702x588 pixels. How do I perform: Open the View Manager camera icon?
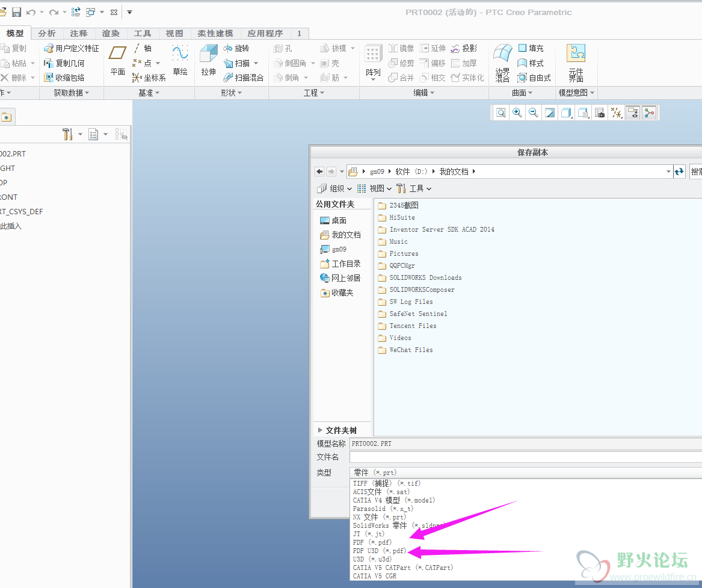(600, 113)
